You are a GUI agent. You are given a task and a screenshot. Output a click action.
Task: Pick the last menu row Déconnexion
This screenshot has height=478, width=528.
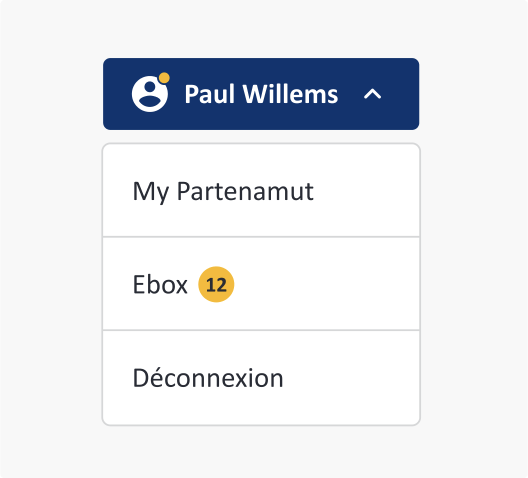pos(261,378)
